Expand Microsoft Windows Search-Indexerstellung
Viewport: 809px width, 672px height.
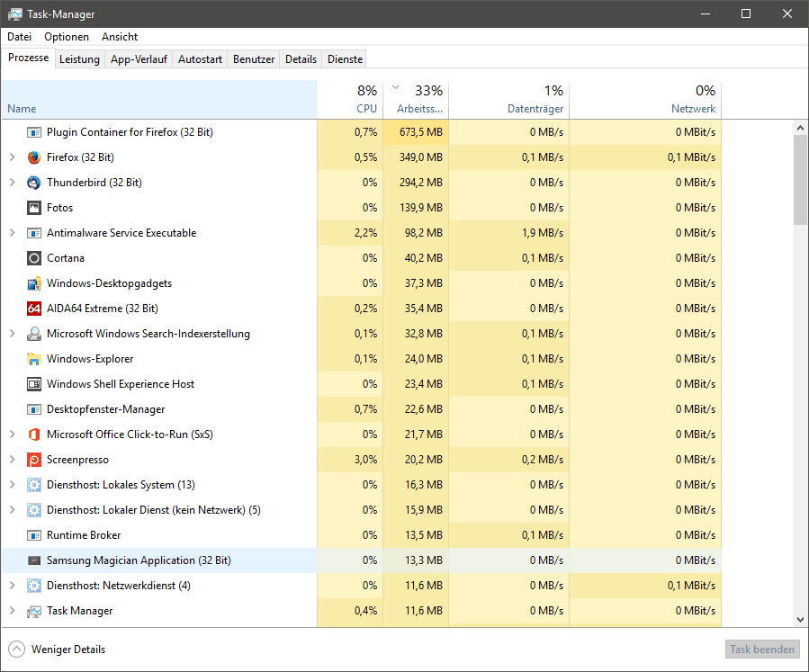(x=13, y=334)
